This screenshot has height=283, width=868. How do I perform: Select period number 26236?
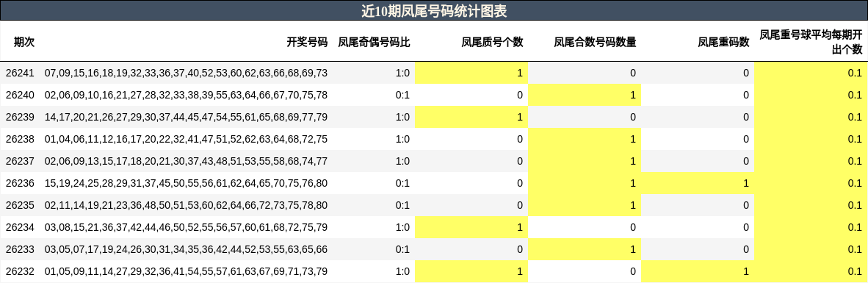[x=20, y=183]
